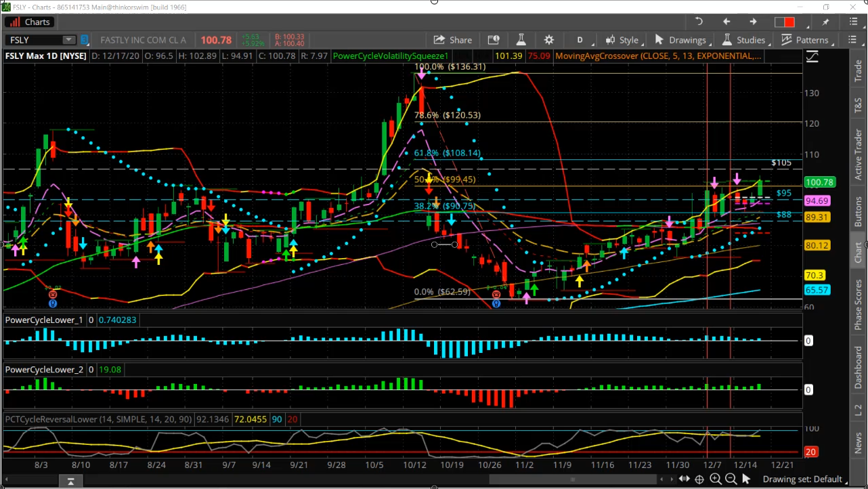
Task: Click the 65.57 cyan price bubble
Action: tap(817, 290)
